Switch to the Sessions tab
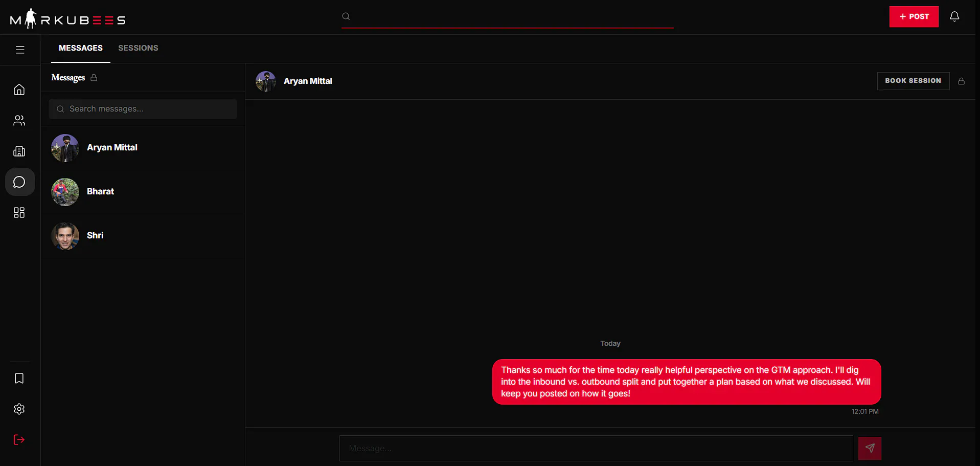Screen dimensions: 980x466 138,48
